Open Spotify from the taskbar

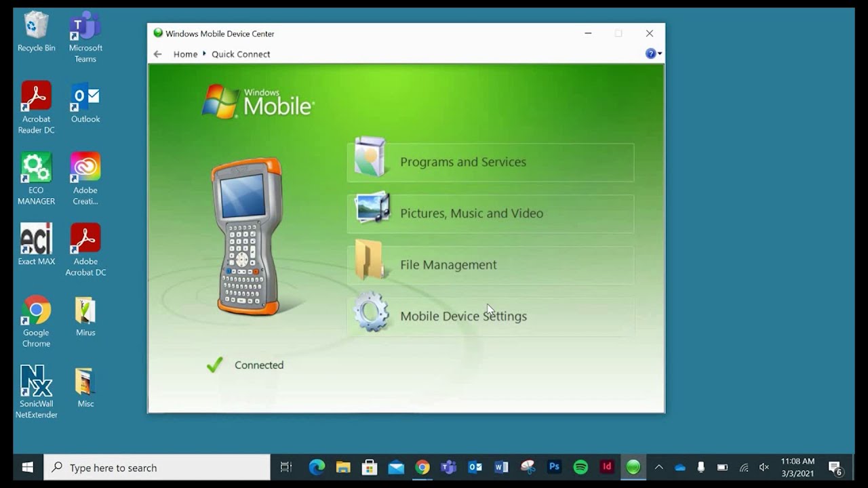coord(580,467)
